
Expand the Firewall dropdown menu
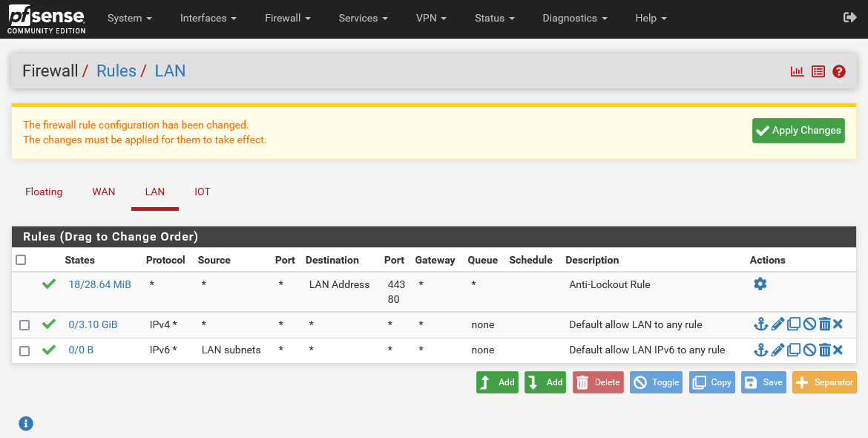coord(287,18)
